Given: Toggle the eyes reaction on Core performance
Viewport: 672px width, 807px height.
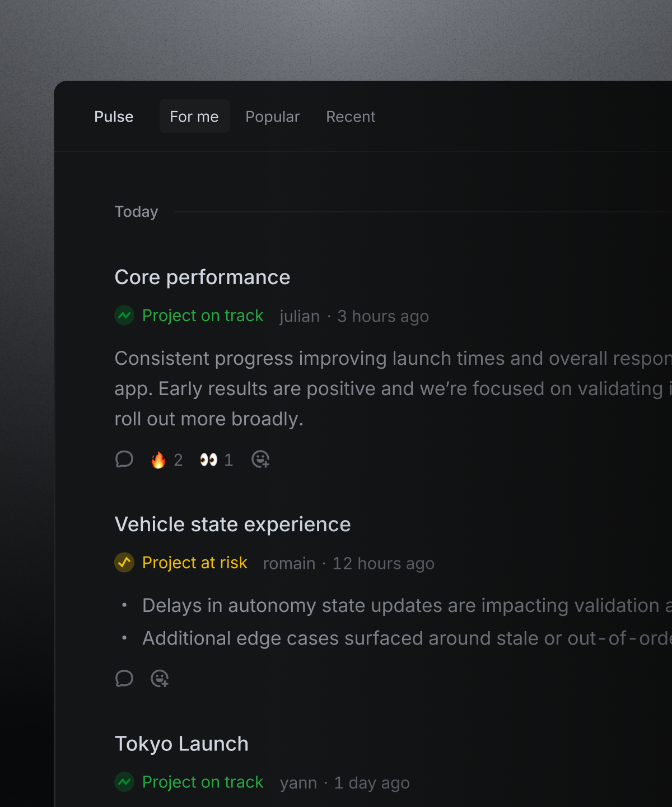Looking at the screenshot, I should 216,460.
